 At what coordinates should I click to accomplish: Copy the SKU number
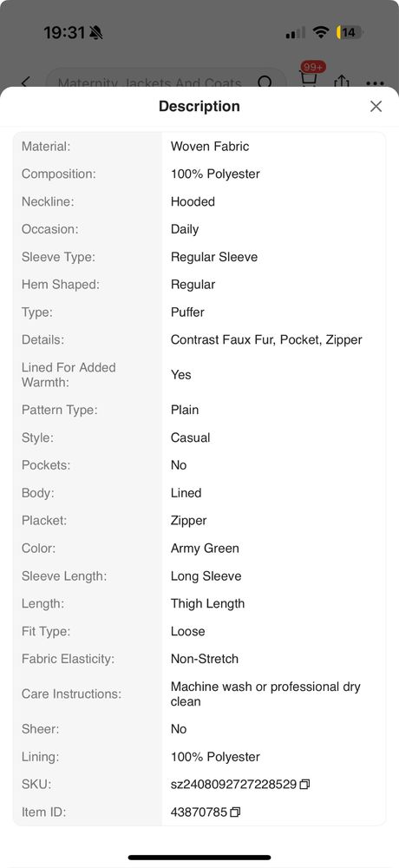pos(304,785)
